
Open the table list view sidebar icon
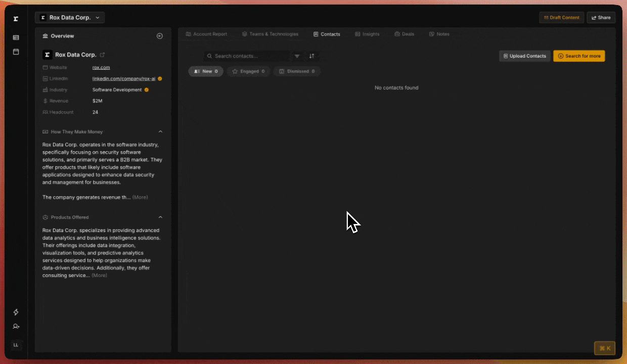[x=16, y=37]
